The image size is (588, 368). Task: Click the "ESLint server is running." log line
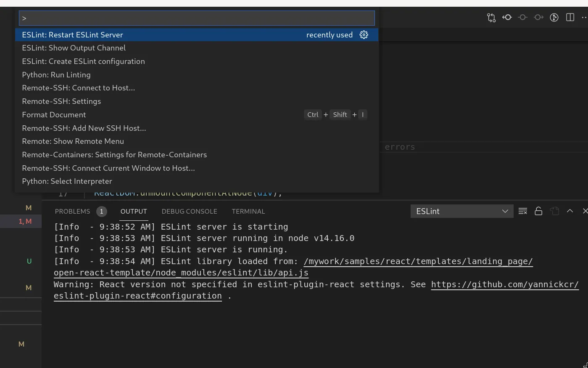click(171, 249)
